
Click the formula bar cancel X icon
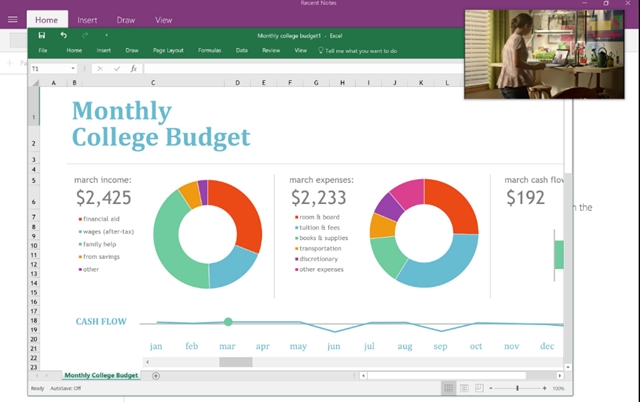(98, 68)
